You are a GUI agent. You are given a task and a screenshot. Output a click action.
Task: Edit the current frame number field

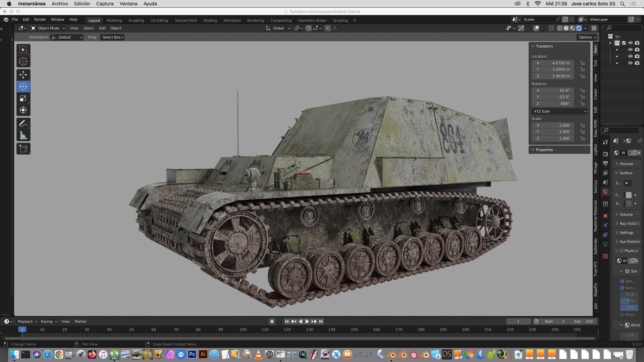tap(518, 321)
